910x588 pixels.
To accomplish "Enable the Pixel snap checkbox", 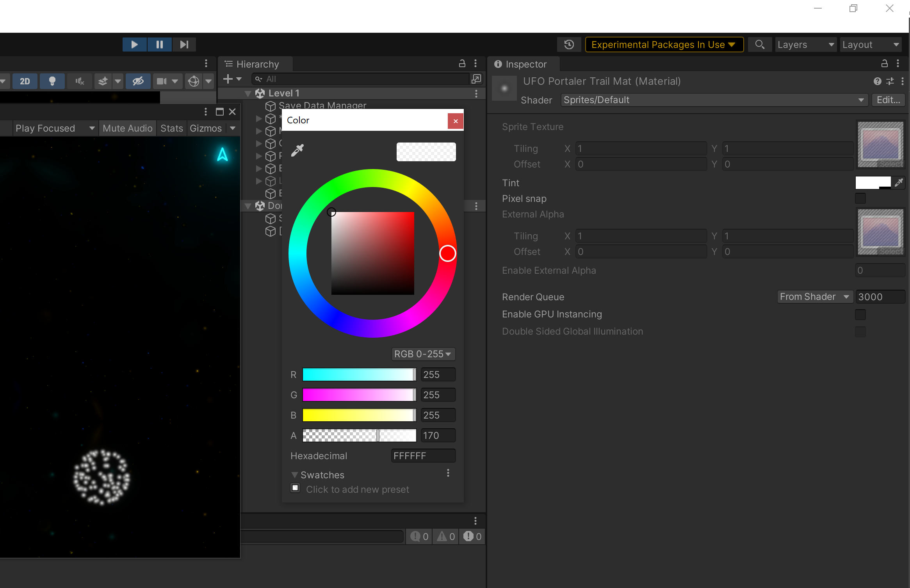I will tap(860, 198).
